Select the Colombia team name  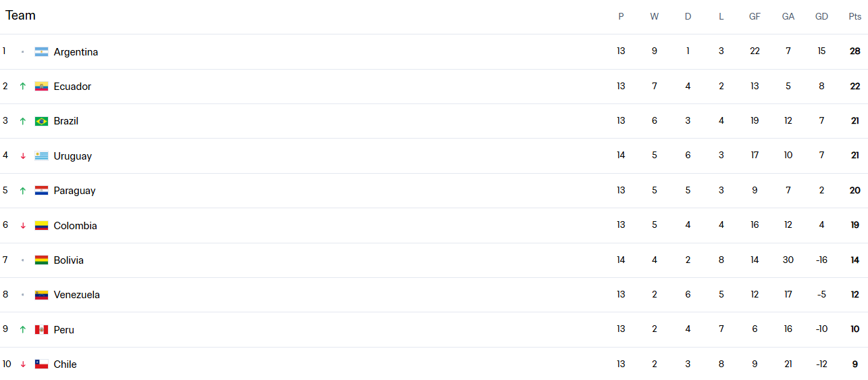point(76,226)
